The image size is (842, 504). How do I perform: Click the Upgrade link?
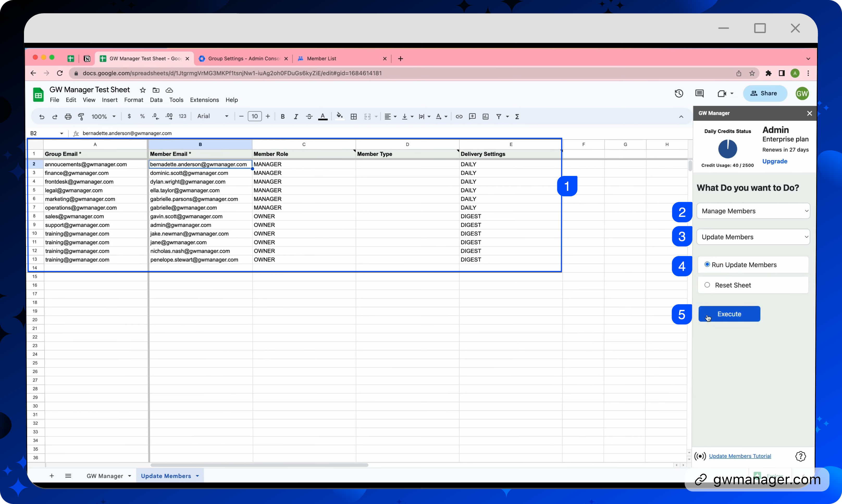click(775, 161)
